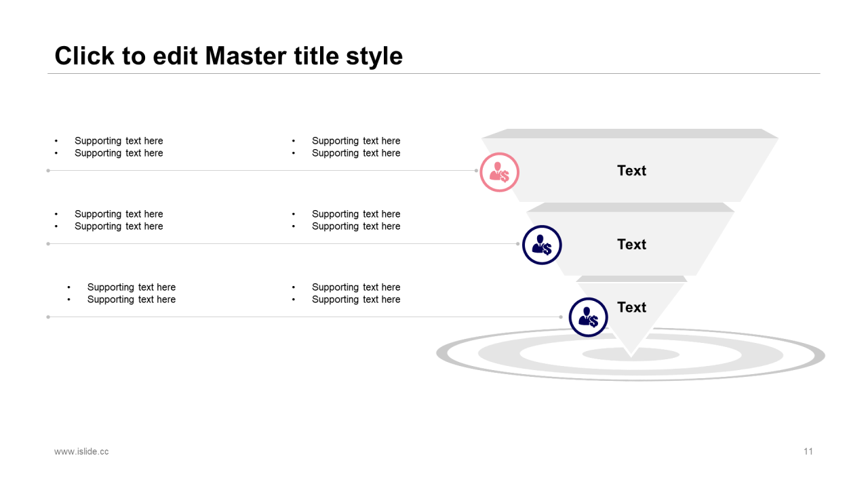Viewport: 868px width, 488px height.
Task: Click the right supporting text bullets above the pink icon line
Action: point(347,147)
